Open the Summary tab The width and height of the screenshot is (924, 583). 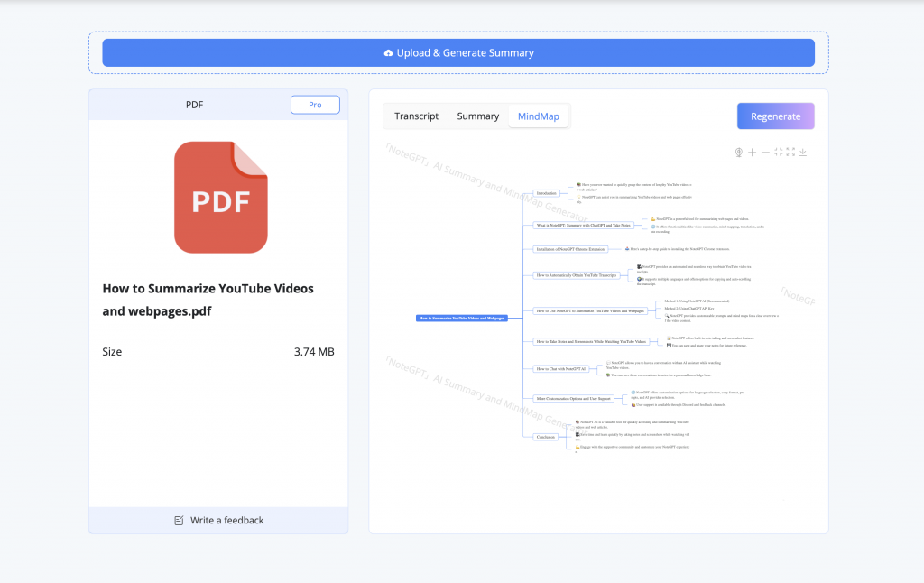tap(477, 116)
